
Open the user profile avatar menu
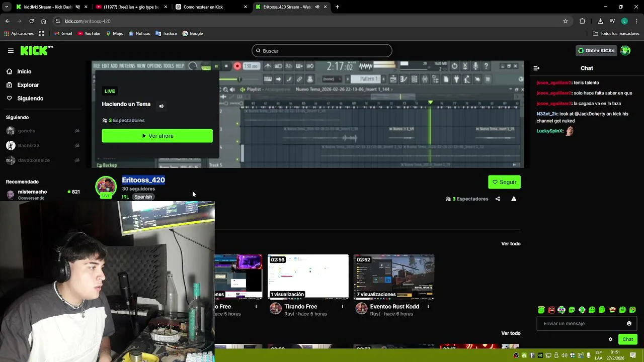[625, 51]
